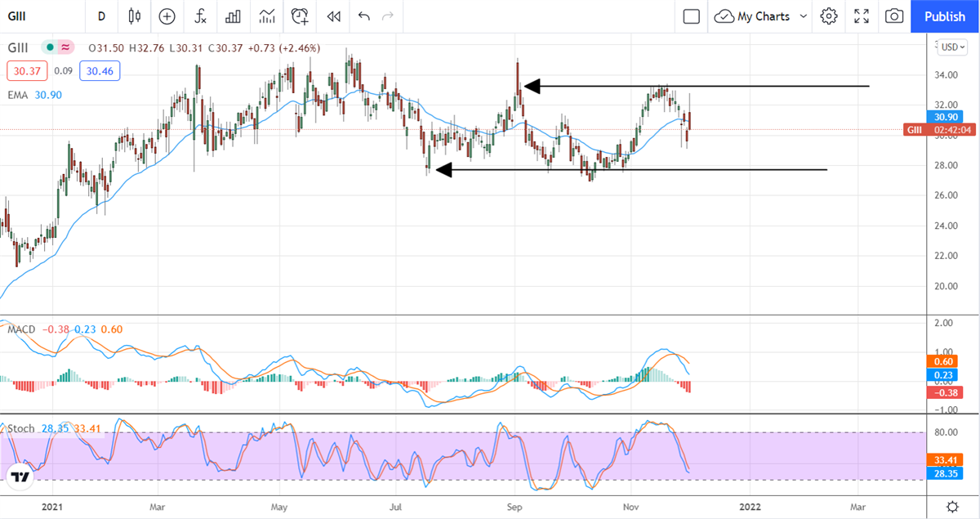
Task: Open the USD currency dropdown
Action: (x=951, y=47)
